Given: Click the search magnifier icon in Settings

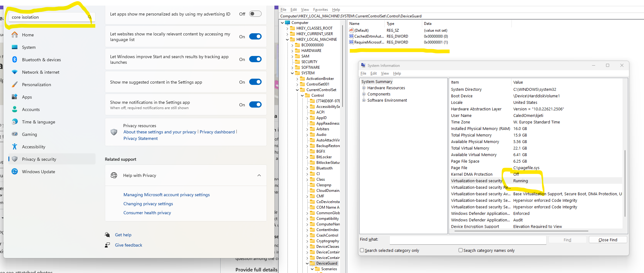Looking at the screenshot, I should click(x=90, y=17).
